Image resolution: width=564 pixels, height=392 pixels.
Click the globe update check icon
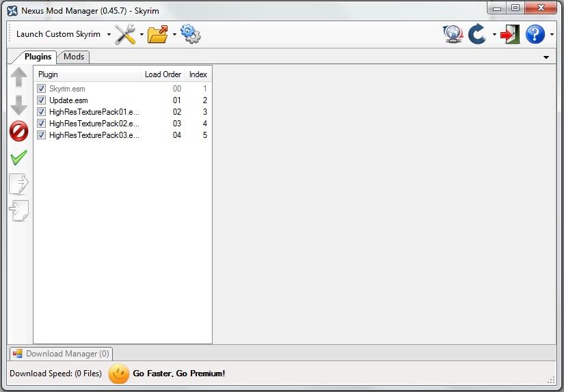453,34
